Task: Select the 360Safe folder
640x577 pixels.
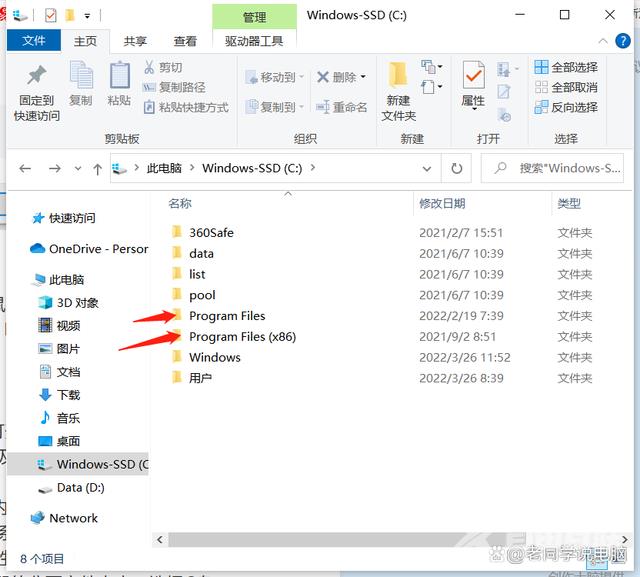Action: pyautogui.click(x=211, y=233)
